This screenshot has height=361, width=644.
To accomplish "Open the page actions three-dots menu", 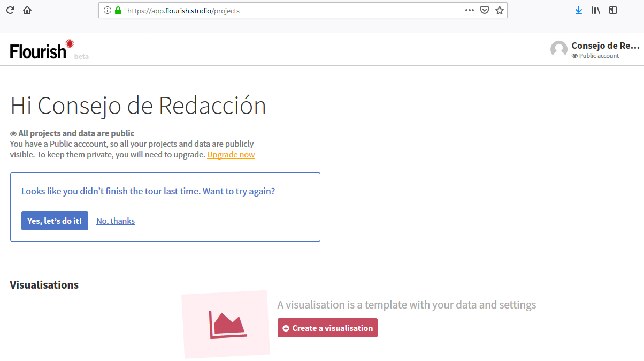I will pyautogui.click(x=470, y=10).
